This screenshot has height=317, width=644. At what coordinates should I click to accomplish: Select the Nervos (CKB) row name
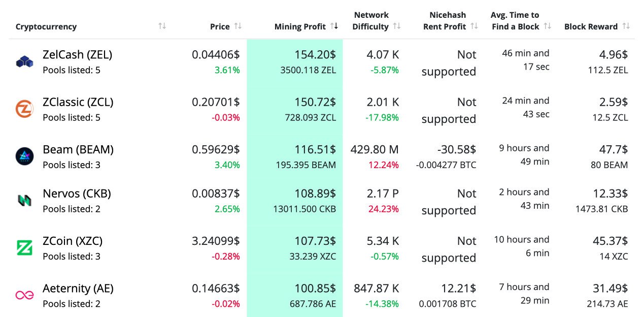[77, 194]
